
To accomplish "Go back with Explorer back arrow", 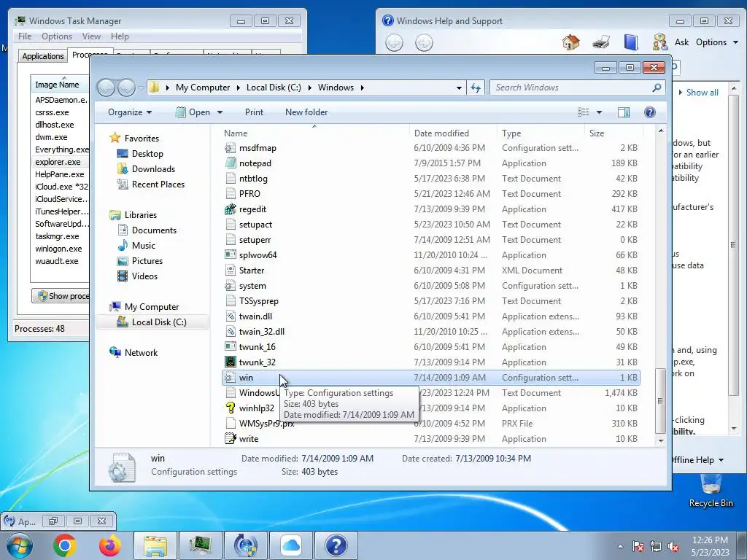I will [x=106, y=87].
